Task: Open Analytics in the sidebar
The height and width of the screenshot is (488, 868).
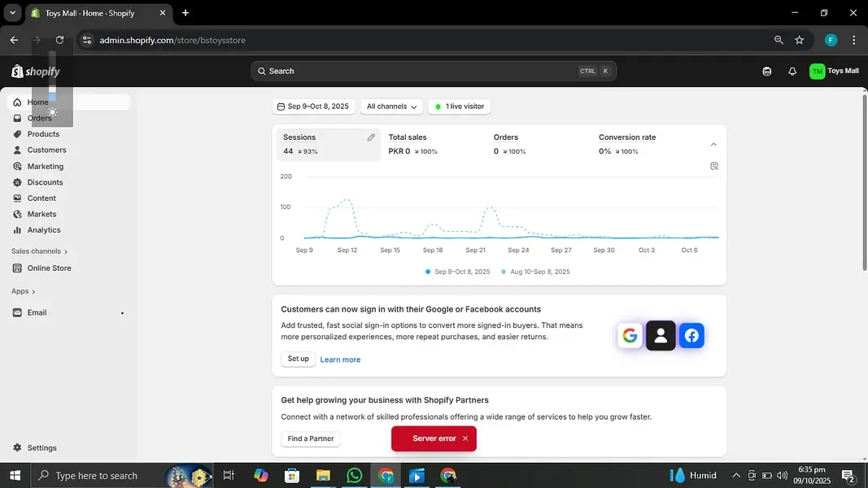Action: [44, 230]
